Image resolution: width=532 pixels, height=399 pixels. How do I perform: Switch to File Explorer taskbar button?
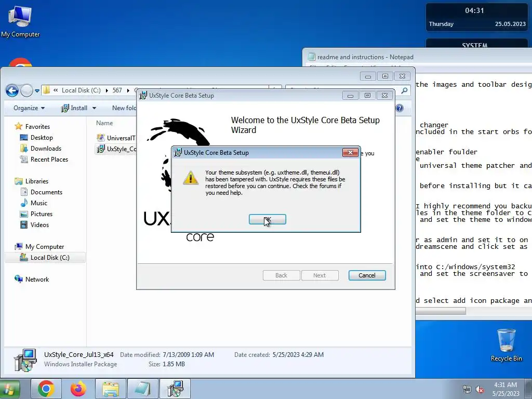pyautogui.click(x=111, y=389)
